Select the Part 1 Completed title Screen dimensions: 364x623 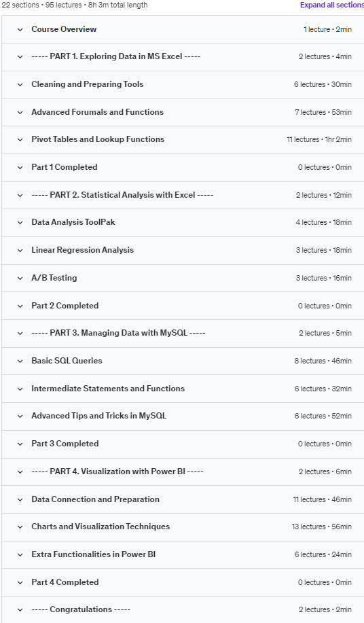coord(65,167)
